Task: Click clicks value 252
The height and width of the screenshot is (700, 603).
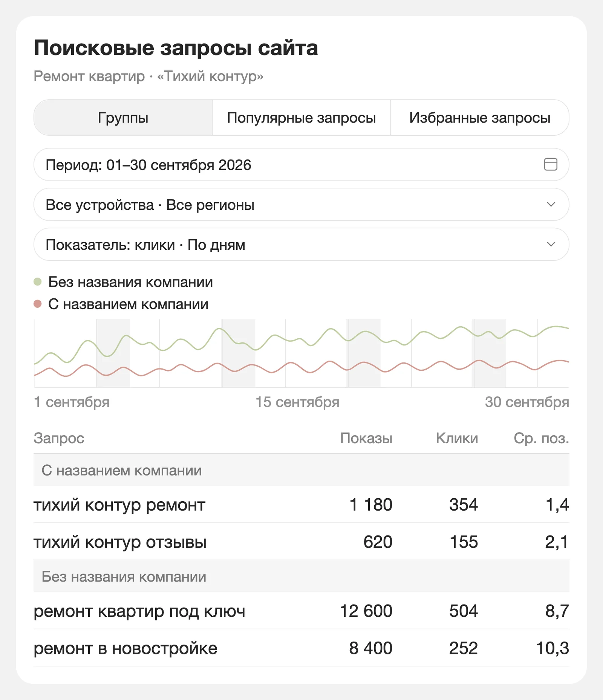Action: tap(464, 648)
